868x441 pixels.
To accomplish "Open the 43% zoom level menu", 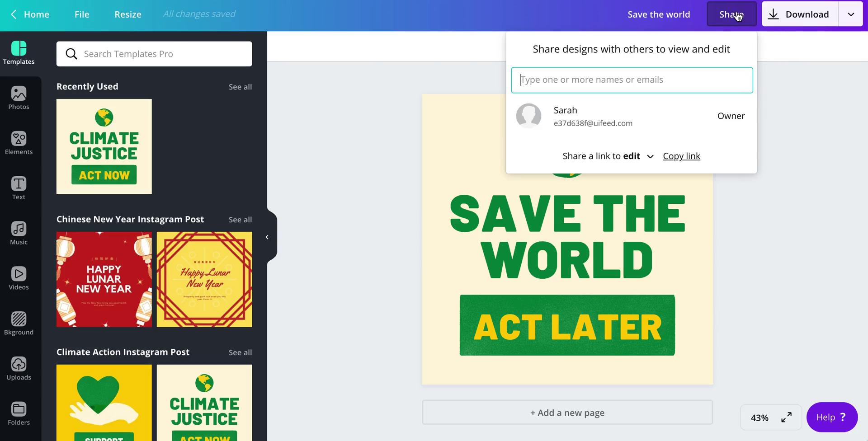I will click(759, 418).
